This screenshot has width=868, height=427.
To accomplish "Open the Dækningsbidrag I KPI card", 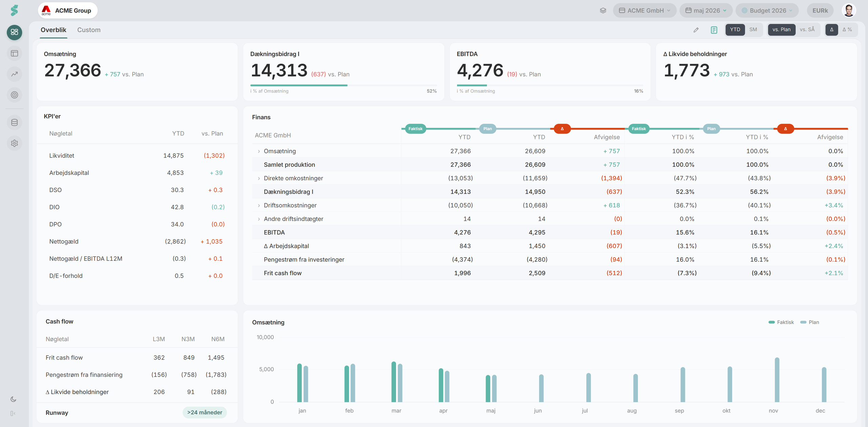I will 343,72.
